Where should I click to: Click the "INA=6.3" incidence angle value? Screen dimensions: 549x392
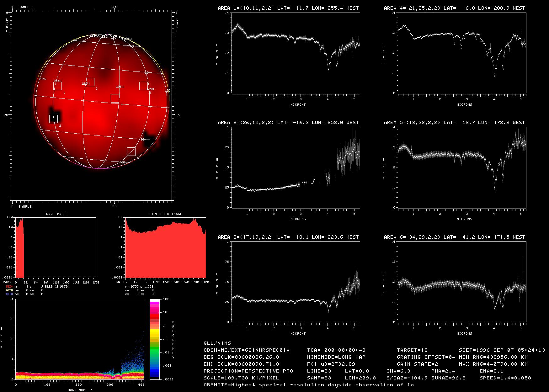tap(398, 371)
